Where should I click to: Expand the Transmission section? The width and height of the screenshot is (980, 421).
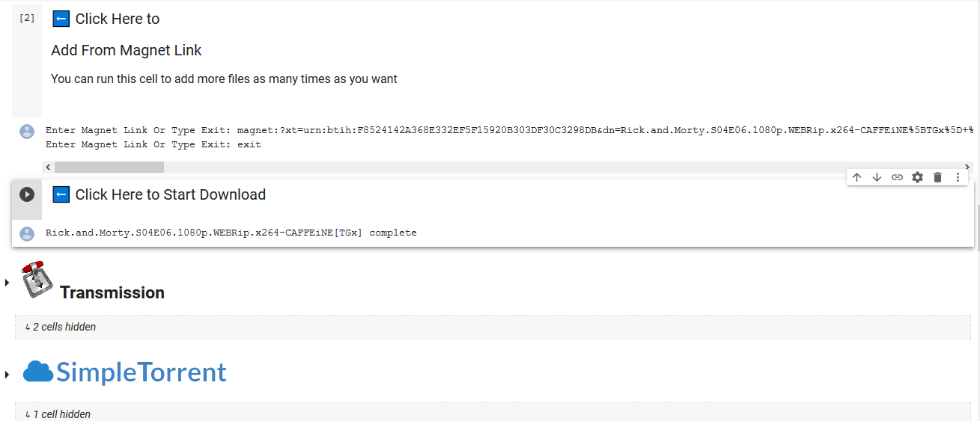pos(7,283)
